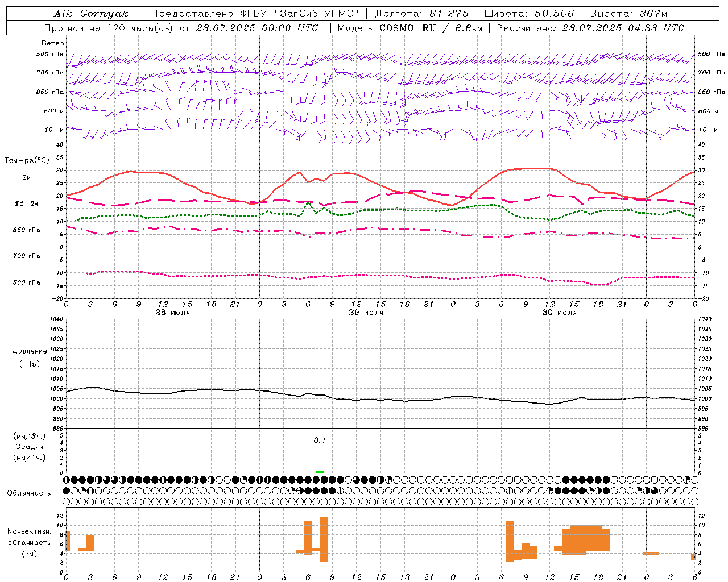Click the 1040 label on left pressure axis
Viewport: 728px width, 582px height.
[x=56, y=319]
